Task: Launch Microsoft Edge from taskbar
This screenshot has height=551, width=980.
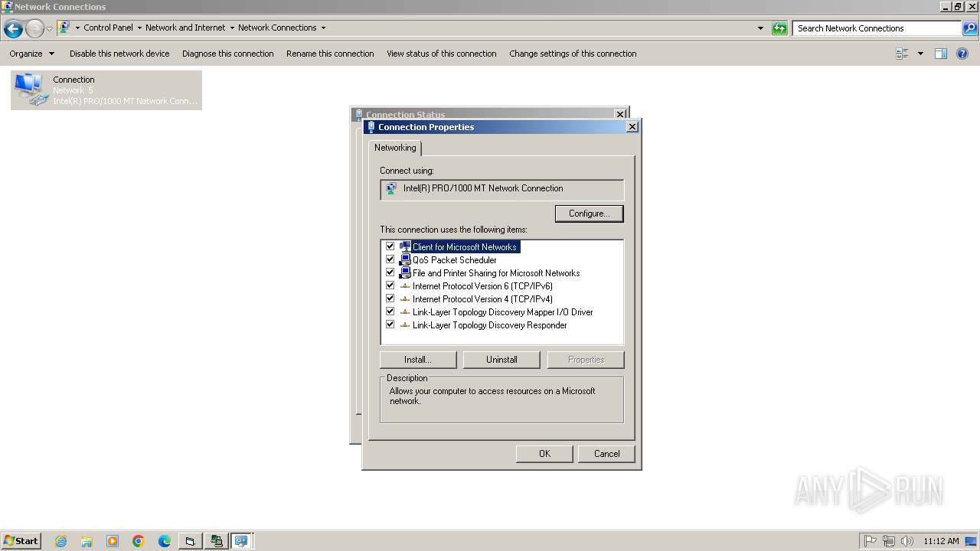Action: pos(165,541)
